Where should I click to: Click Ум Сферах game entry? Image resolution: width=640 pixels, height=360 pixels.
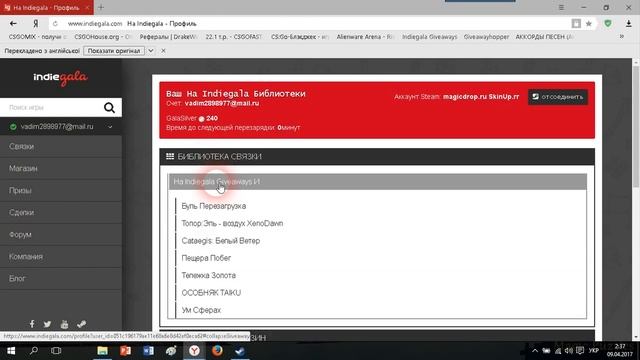coord(201,310)
